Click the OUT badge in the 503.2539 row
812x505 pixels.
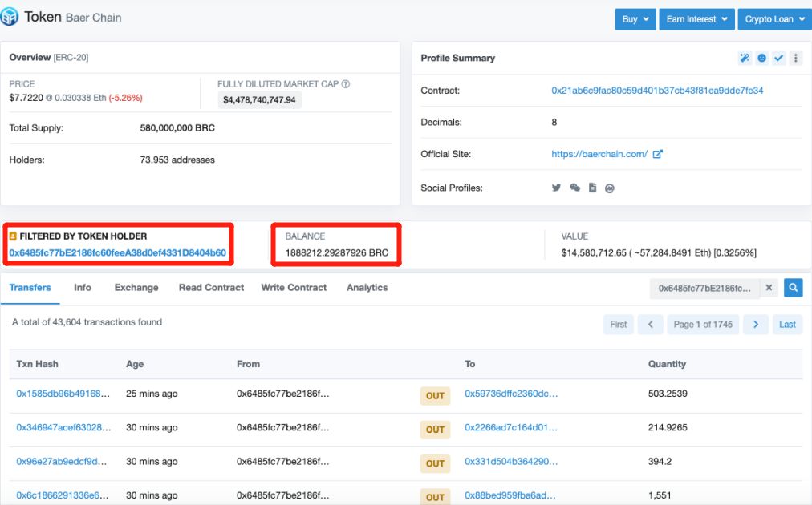coord(435,396)
